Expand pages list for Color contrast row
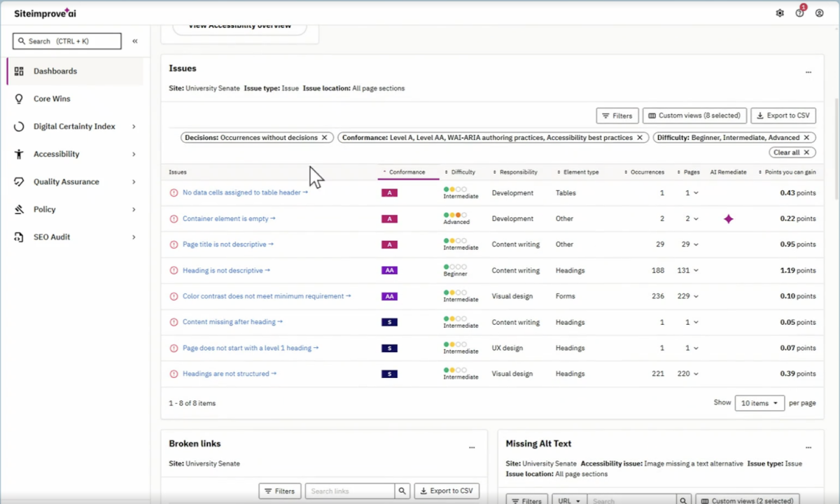This screenshot has height=504, width=840. coord(696,297)
